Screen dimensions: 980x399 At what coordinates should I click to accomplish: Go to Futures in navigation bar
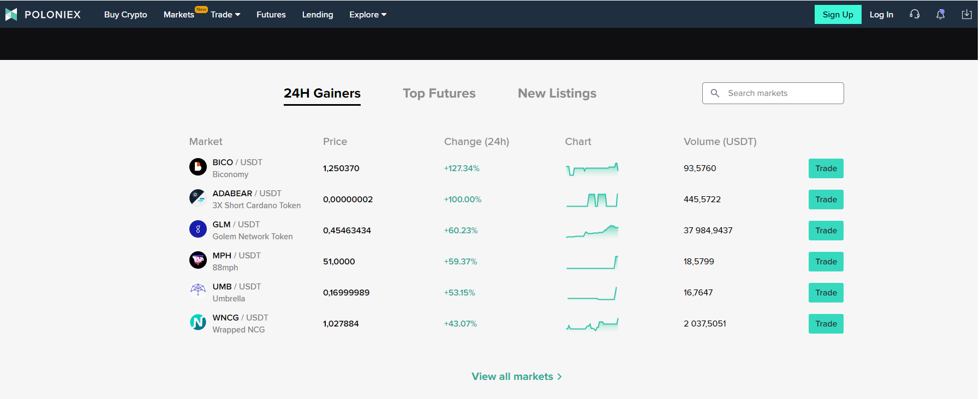pyautogui.click(x=271, y=15)
